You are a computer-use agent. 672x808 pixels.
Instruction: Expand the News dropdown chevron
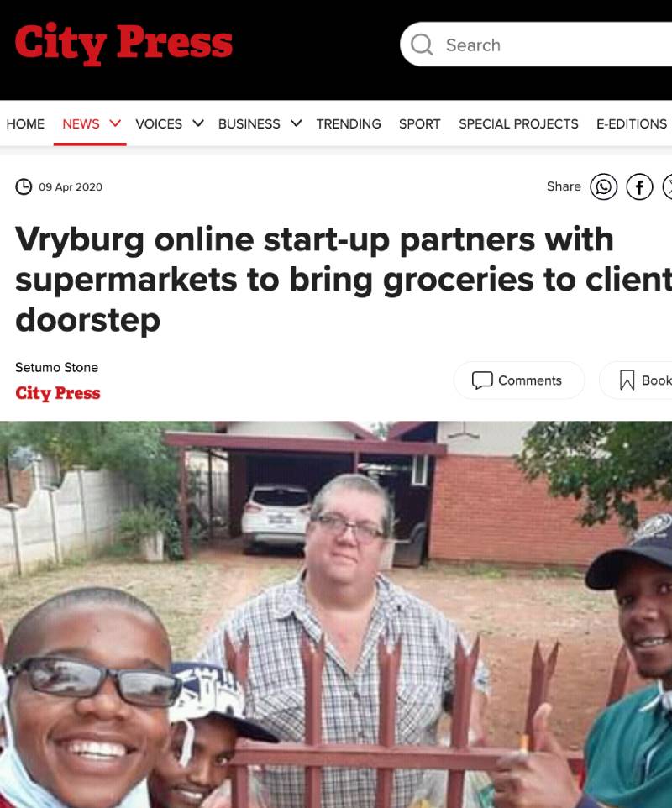click(115, 123)
